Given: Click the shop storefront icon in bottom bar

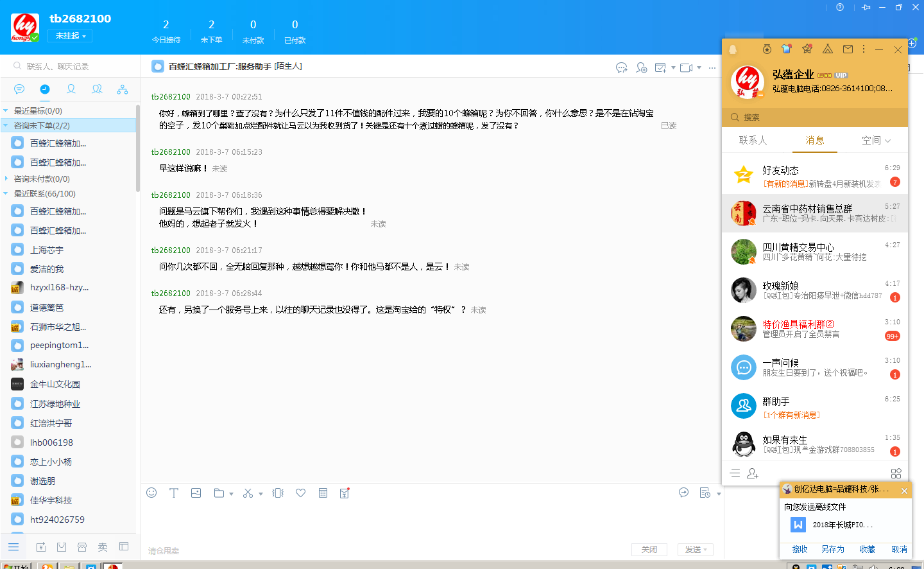Looking at the screenshot, I should [82, 547].
